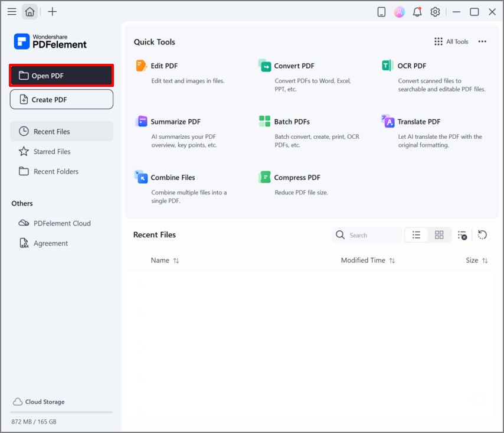
Task: Click the Batch PDFs tool icon
Action: click(x=264, y=121)
